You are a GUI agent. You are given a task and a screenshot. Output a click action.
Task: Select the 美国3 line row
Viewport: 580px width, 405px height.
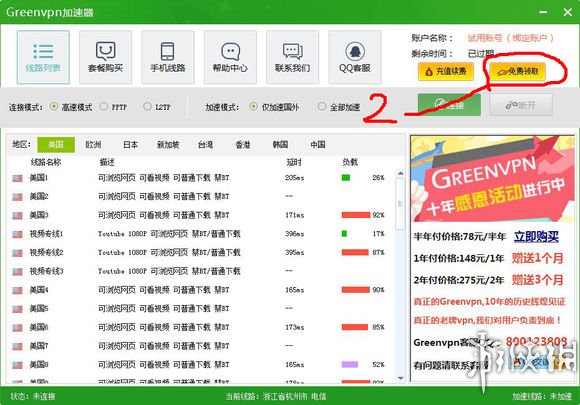point(200,215)
